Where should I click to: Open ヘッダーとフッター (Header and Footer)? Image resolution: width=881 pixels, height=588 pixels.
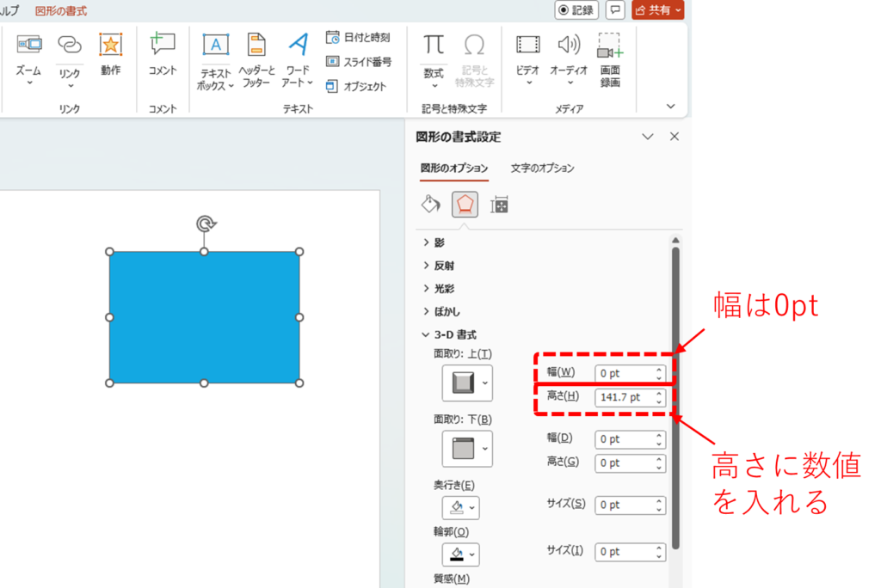256,46
